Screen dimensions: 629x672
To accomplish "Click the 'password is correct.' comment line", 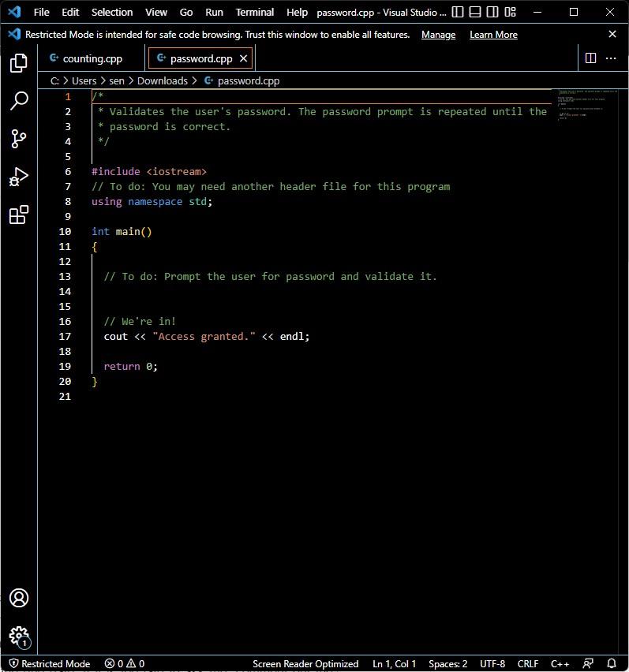I will [x=164, y=126].
